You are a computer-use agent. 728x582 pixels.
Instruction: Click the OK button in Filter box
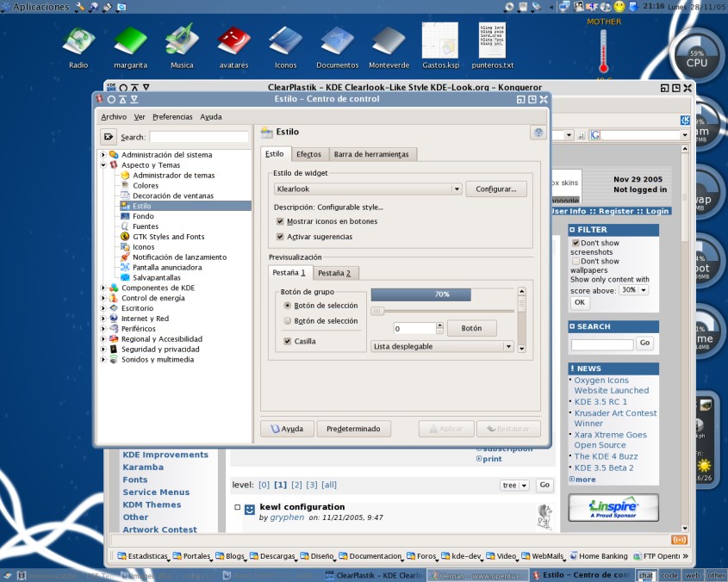point(580,302)
